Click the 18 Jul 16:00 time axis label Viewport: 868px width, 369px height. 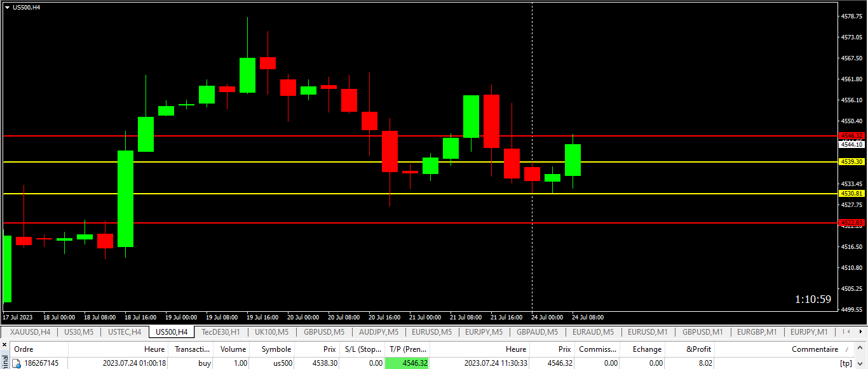(x=140, y=317)
